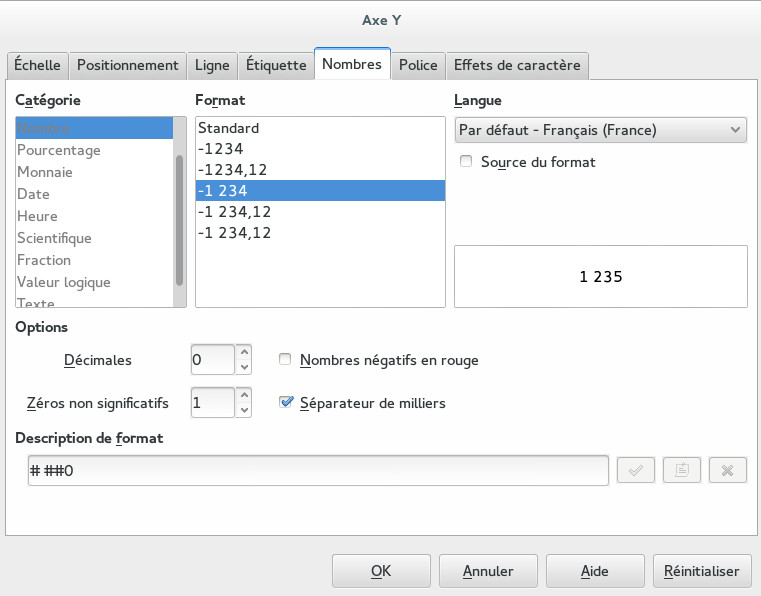Click the edit comment icon button
This screenshot has width=761, height=596.
[x=681, y=471]
